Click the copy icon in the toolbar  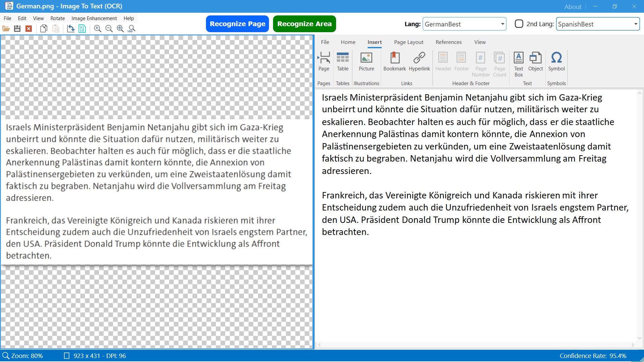pos(44,29)
